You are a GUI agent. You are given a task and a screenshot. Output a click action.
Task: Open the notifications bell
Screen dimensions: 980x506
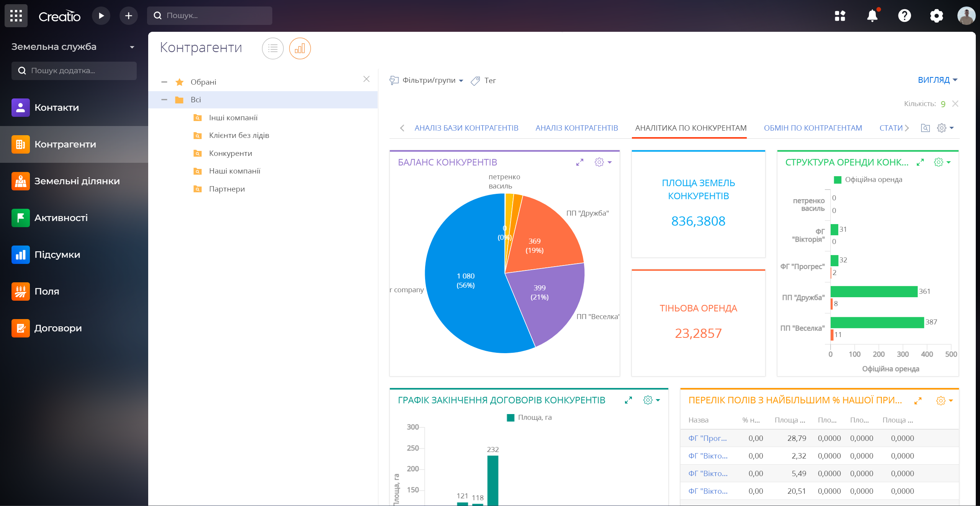tap(872, 16)
